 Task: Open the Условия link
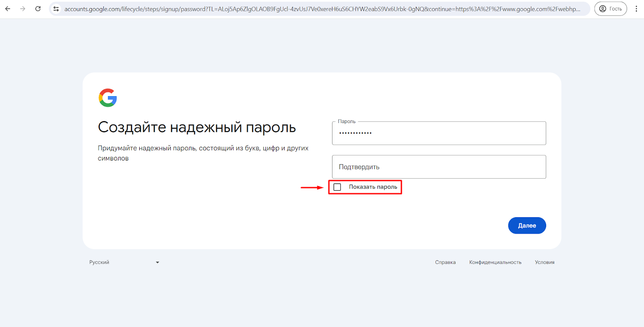tap(545, 262)
